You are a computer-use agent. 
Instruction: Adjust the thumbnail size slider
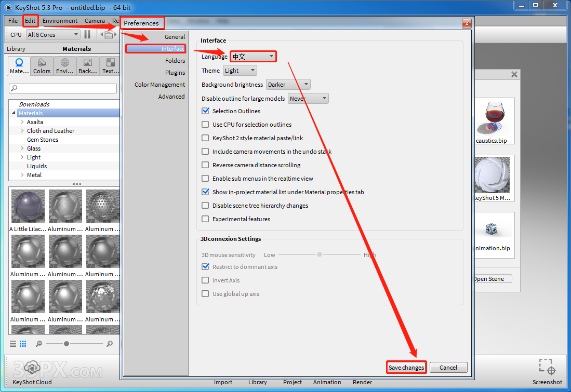[x=67, y=344]
